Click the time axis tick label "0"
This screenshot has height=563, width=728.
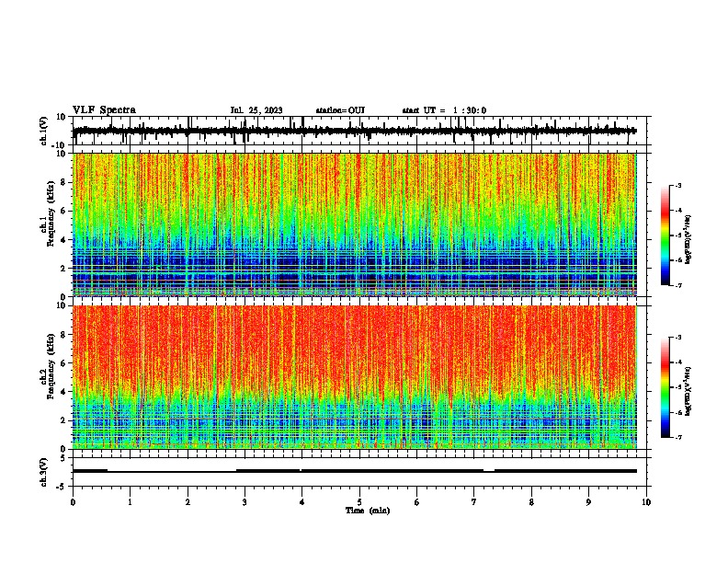tap(73, 502)
